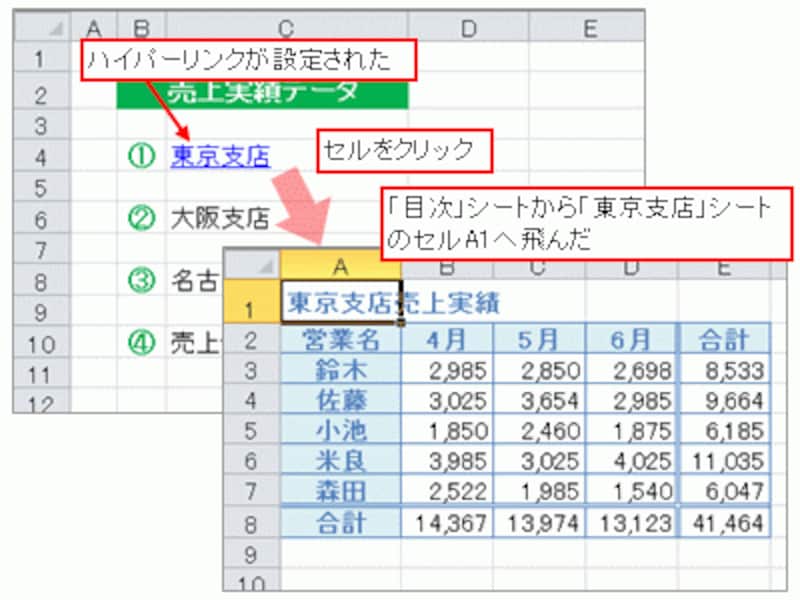Click the cell containing 6,047
This screenshot has height=600, width=800.
(724, 491)
